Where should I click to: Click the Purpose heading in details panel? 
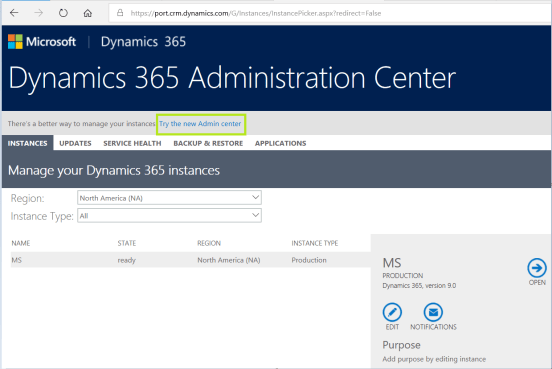[x=401, y=345]
